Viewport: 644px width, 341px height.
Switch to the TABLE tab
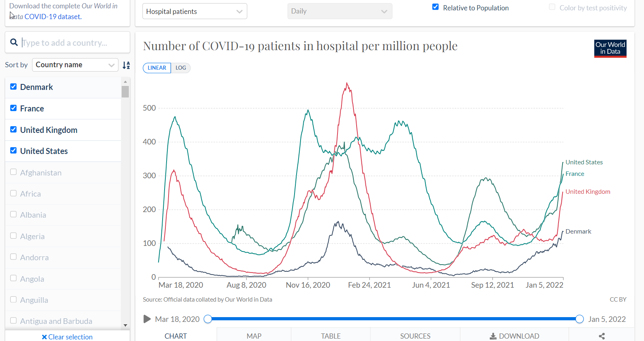point(331,336)
